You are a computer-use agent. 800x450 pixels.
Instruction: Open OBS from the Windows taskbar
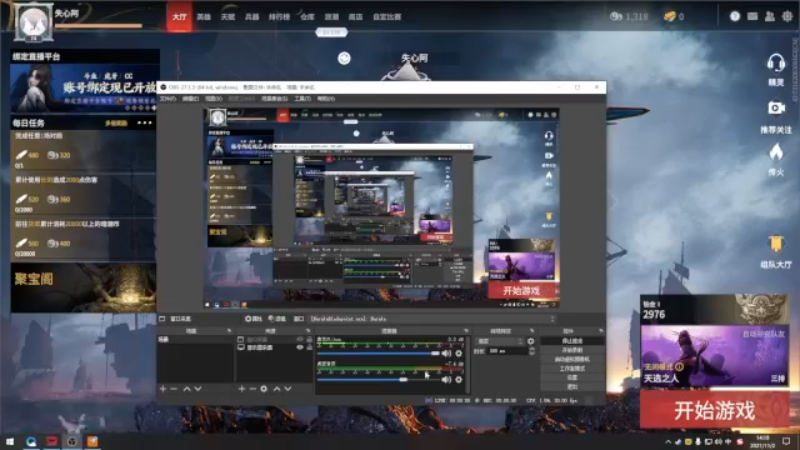pos(72,441)
